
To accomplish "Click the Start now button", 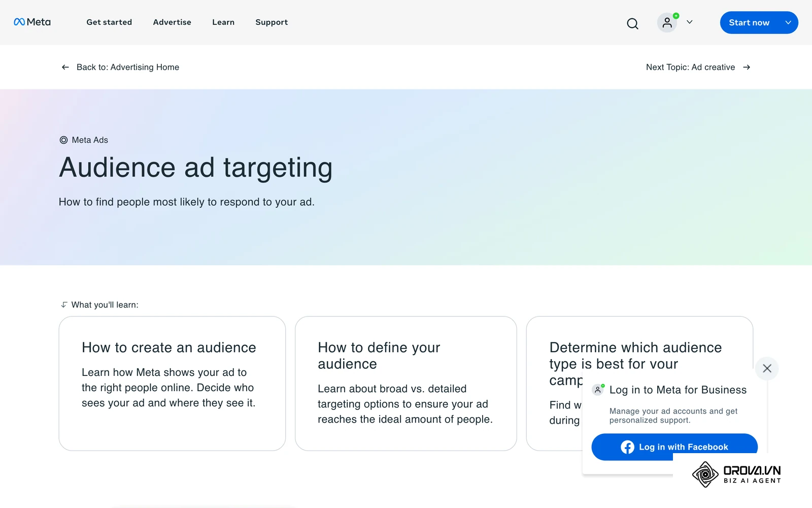I will click(x=749, y=22).
